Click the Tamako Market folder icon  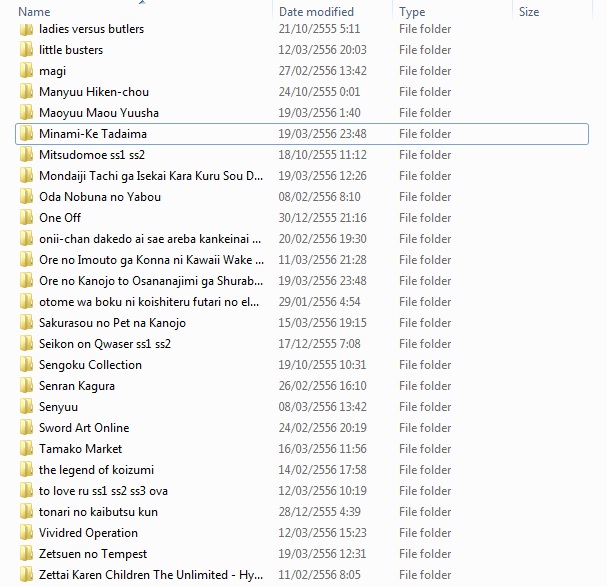click(x=26, y=449)
